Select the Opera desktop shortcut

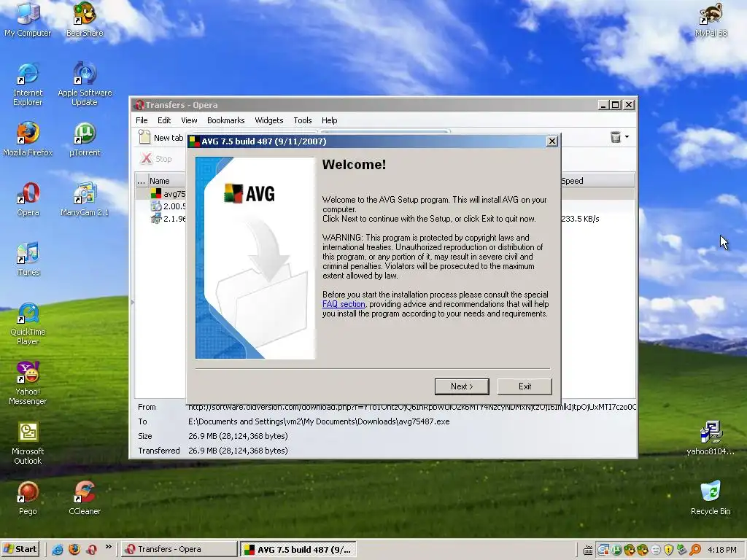click(28, 200)
